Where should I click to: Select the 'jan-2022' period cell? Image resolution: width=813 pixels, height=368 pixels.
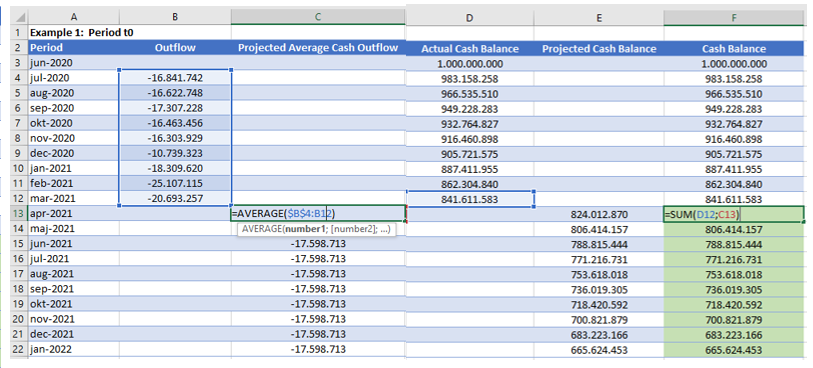coord(74,349)
